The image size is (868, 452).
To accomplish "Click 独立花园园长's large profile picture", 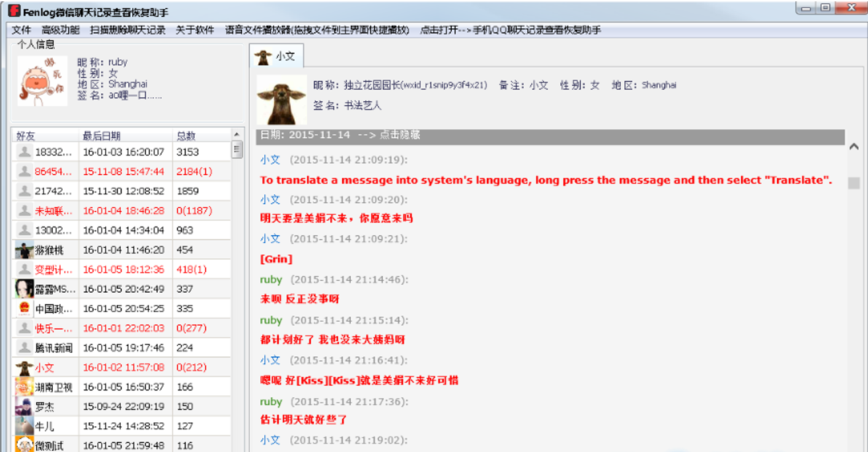I will pos(281,100).
